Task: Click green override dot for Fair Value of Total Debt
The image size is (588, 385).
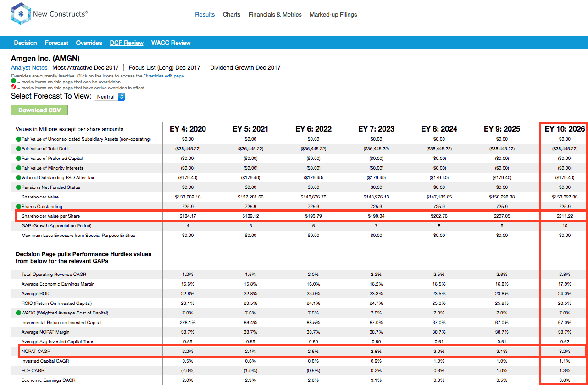Action: coord(18,148)
